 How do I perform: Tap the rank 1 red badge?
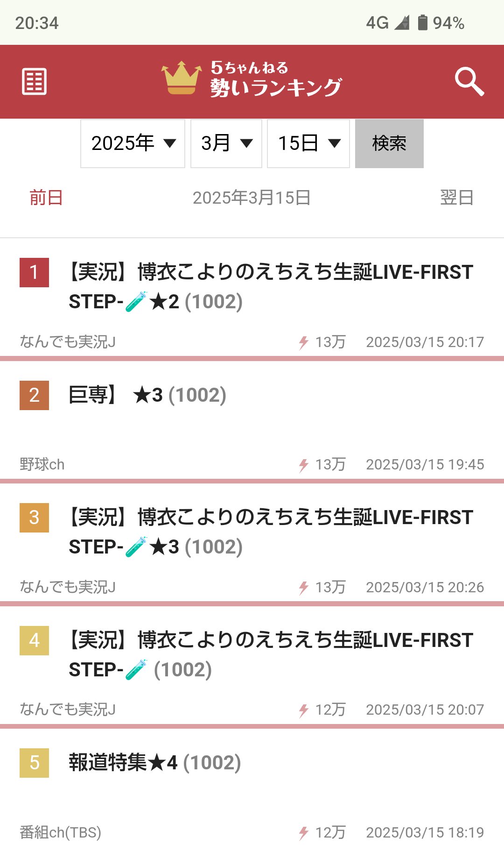click(x=34, y=272)
